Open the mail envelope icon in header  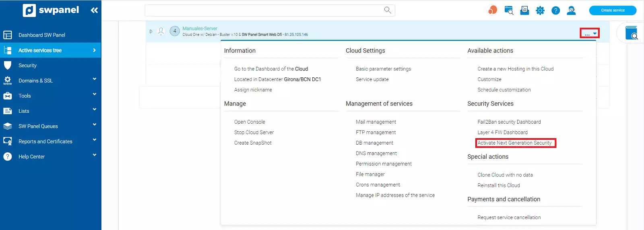point(524,10)
